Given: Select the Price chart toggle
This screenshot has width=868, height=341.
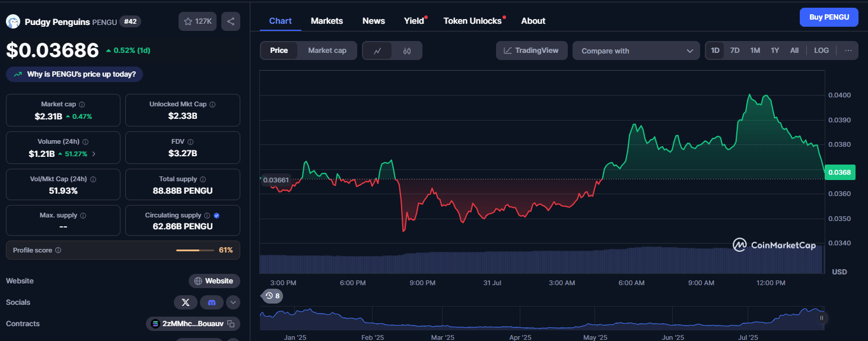Looking at the screenshot, I should [279, 50].
